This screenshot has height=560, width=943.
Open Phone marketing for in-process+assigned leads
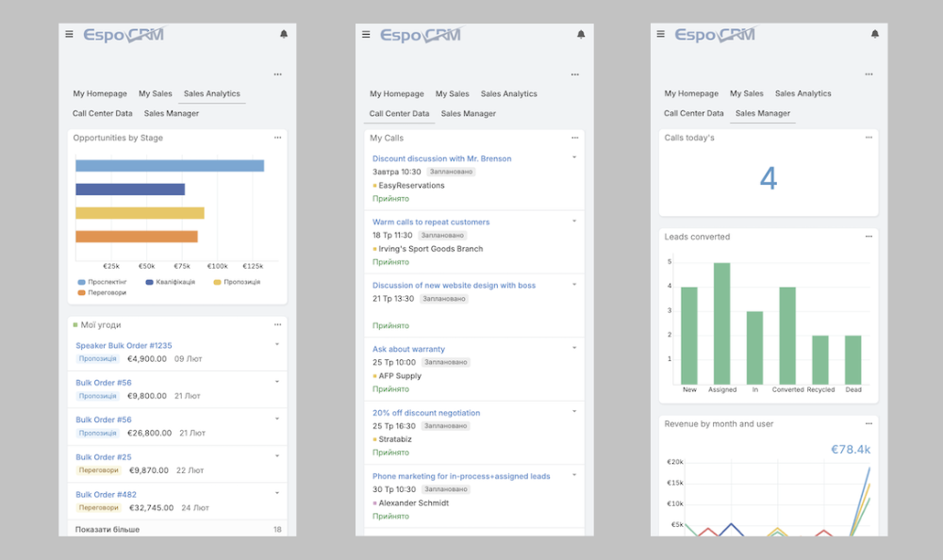click(x=461, y=476)
